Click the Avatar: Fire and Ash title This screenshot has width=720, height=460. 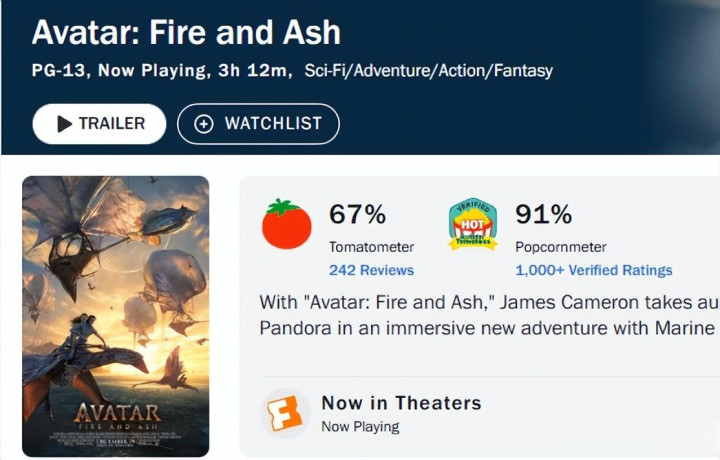(x=186, y=33)
